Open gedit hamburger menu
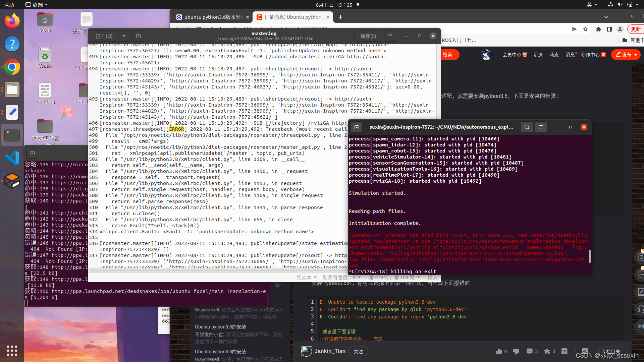The width and height of the screenshot is (644, 362). click(390, 36)
